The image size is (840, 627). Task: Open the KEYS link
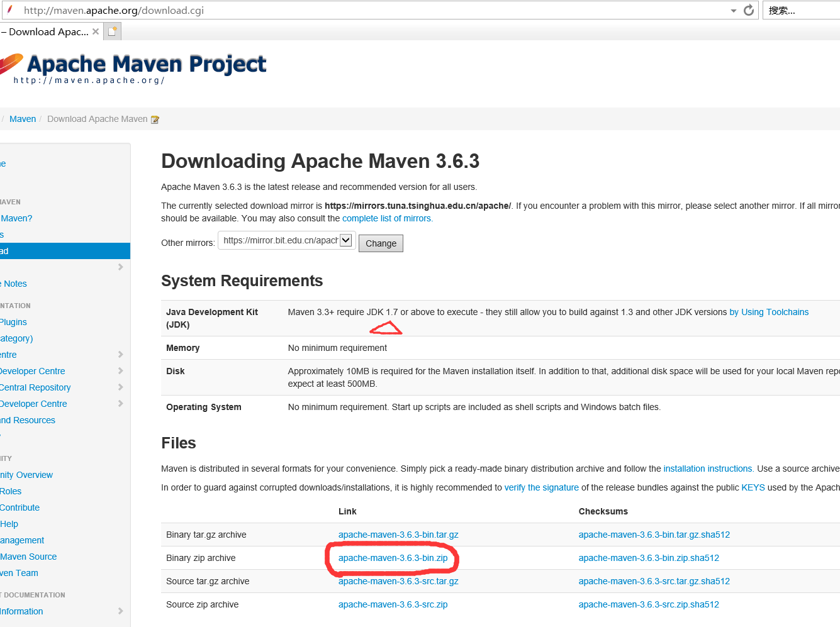coord(753,487)
